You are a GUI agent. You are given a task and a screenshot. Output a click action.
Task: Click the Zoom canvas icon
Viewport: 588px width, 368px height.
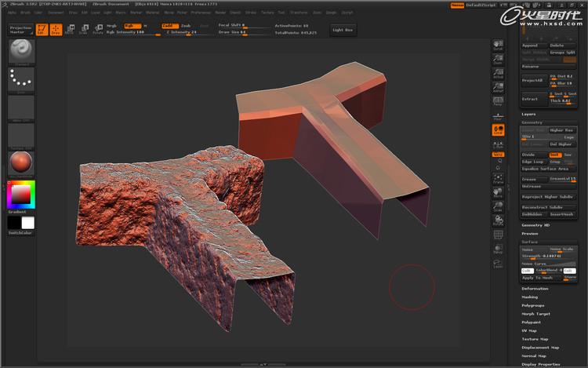point(498,60)
